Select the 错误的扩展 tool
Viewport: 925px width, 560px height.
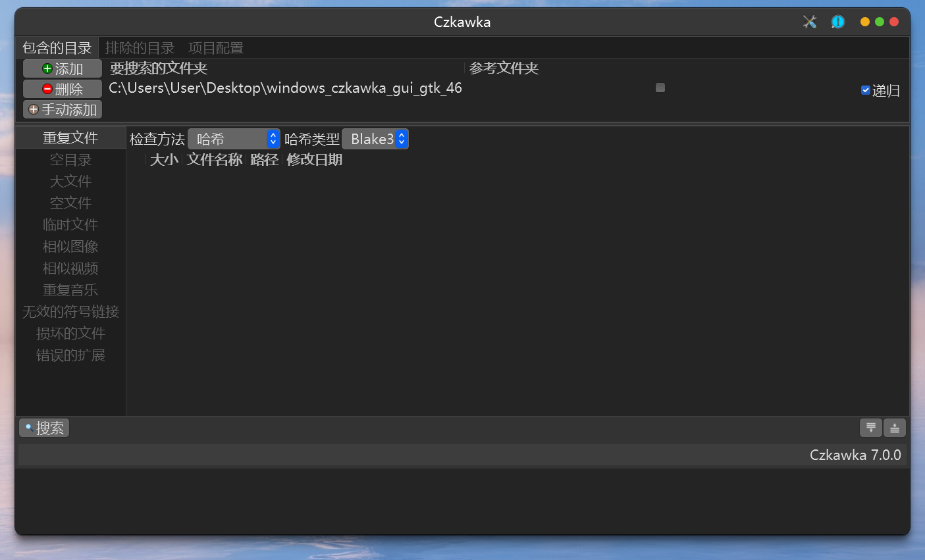coord(70,355)
